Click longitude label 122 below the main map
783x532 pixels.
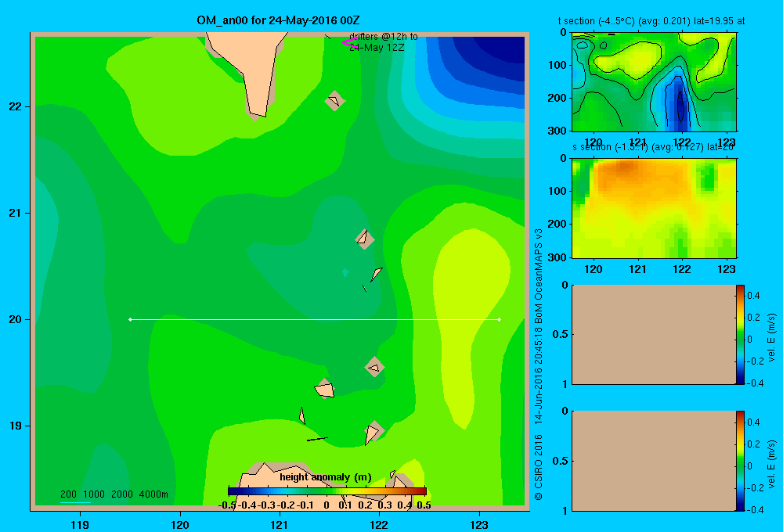click(379, 524)
